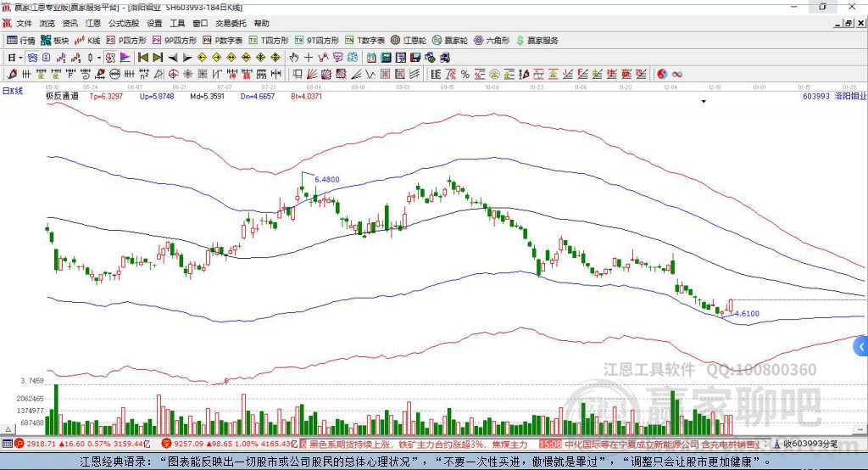Open the 帮助 menu
The width and height of the screenshot is (868, 470).
[261, 23]
